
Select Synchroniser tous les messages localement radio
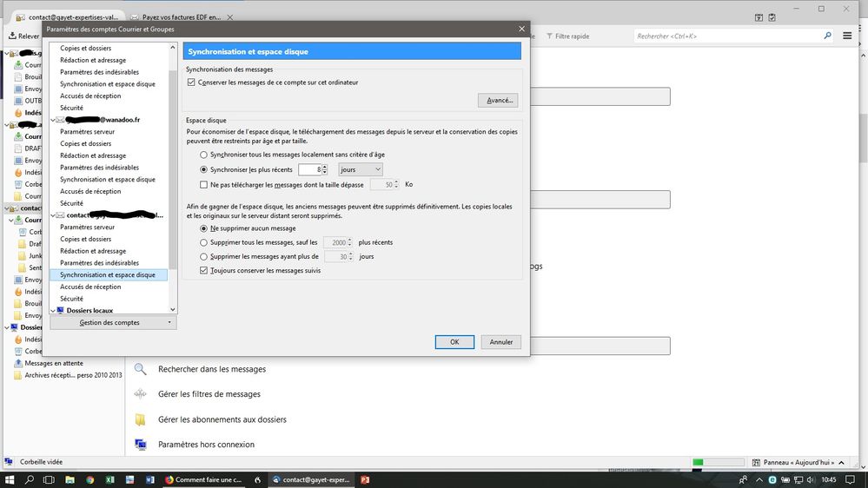pyautogui.click(x=203, y=155)
